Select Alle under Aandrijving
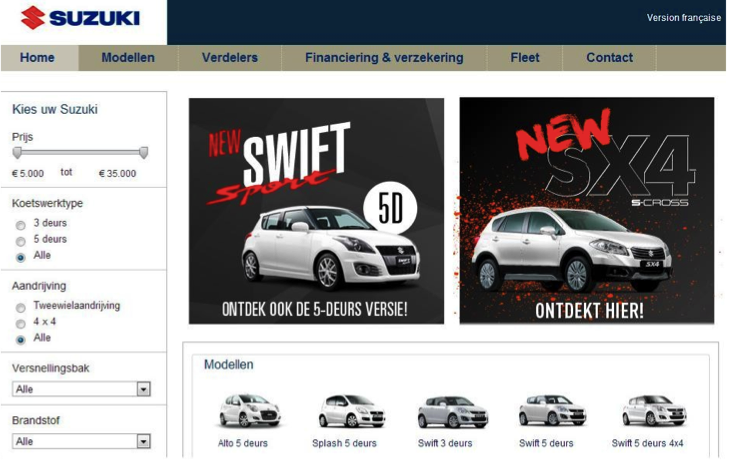The image size is (730, 466). tap(20, 340)
